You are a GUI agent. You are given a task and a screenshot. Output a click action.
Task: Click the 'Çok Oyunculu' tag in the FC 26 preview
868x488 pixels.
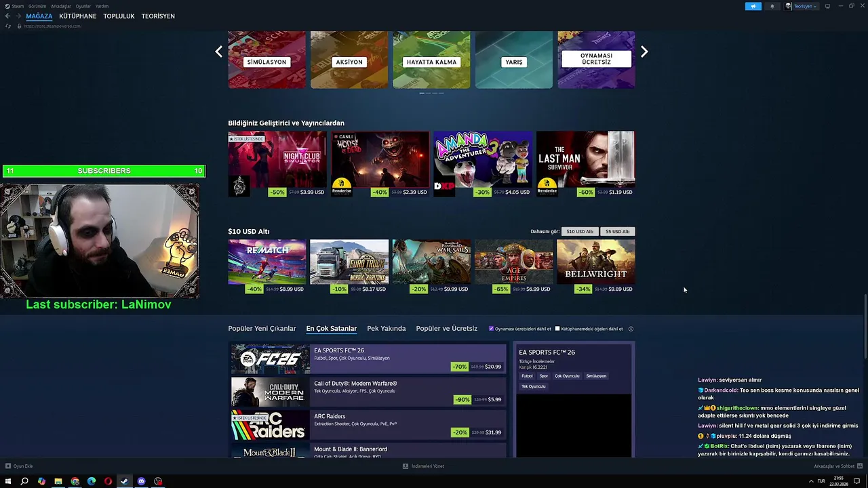(567, 376)
